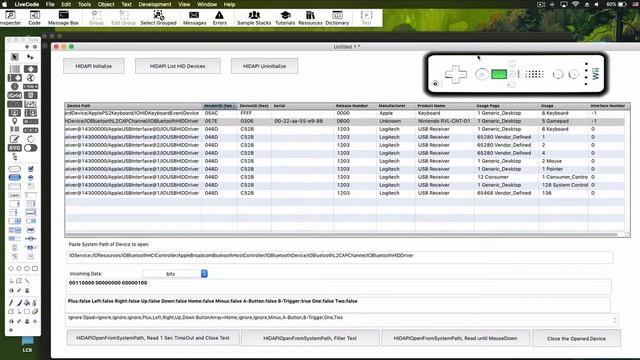Click the HIDAPI Initialize button
This screenshot has width=640, height=360.
[93, 66]
